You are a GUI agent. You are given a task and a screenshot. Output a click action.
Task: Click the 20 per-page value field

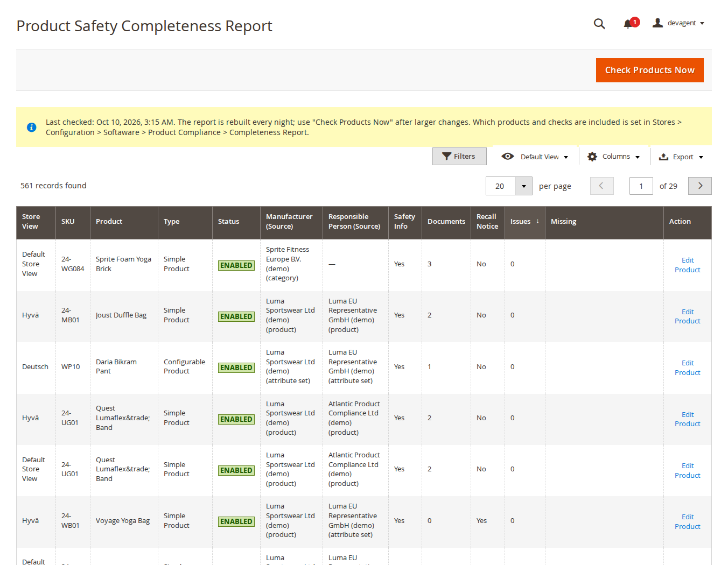click(500, 186)
